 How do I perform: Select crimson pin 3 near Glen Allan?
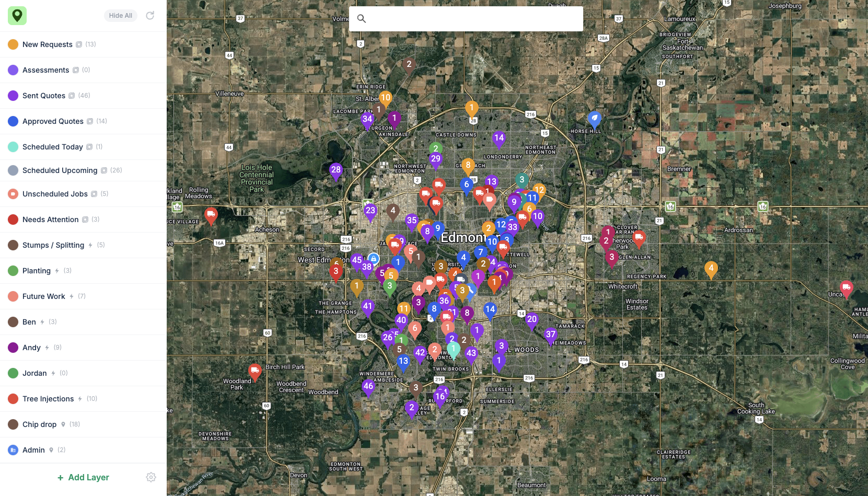pyautogui.click(x=612, y=259)
